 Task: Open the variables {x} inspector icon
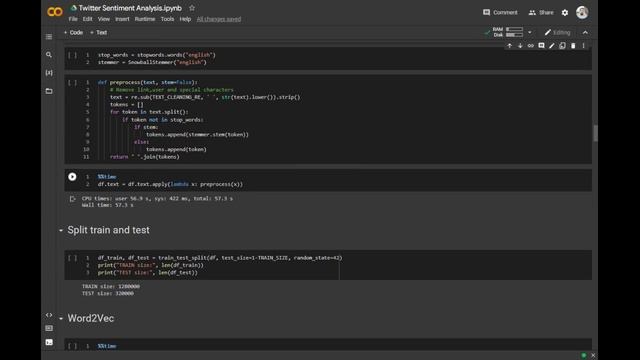pyautogui.click(x=49, y=73)
